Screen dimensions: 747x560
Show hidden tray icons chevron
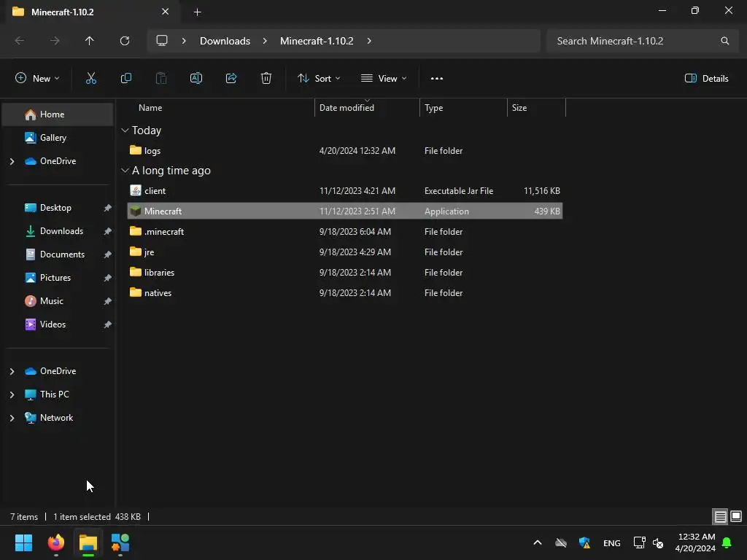click(538, 542)
